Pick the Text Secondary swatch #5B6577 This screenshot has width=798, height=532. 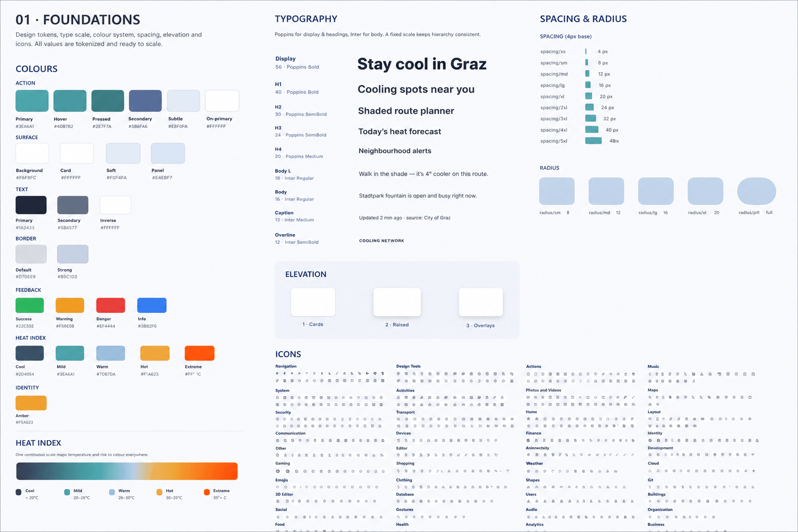(73, 205)
